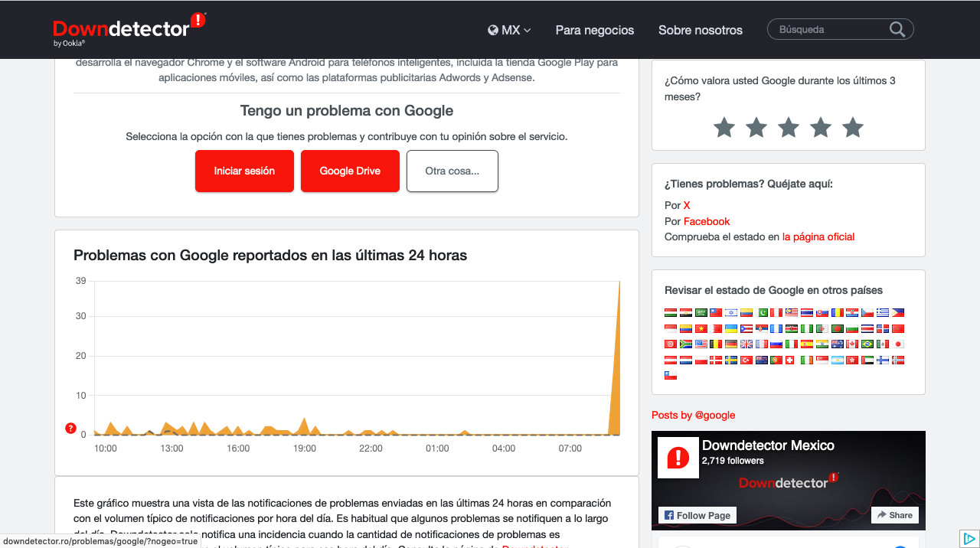Select the Turkey flag
Image resolution: width=980 pixels, height=548 pixels.
(746, 360)
